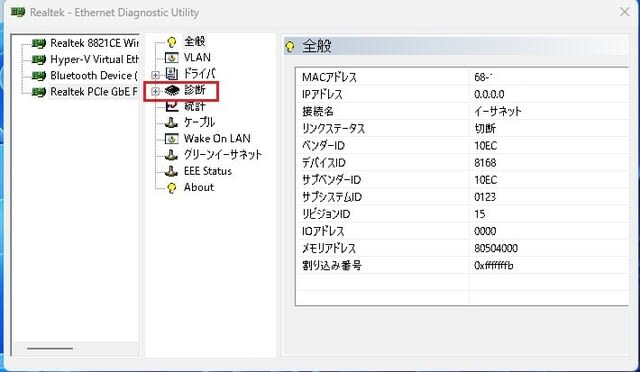
Task: Open the About page
Action: [x=199, y=187]
